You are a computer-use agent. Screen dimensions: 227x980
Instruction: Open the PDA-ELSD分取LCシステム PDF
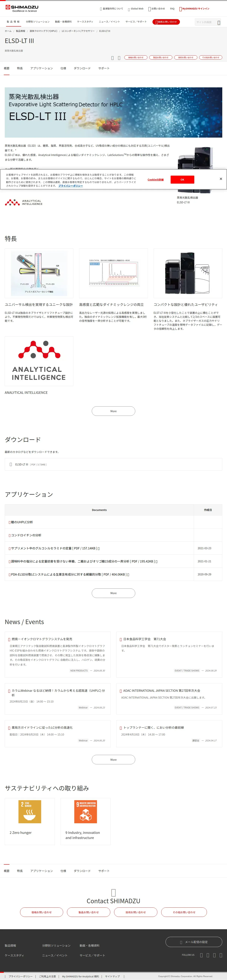[69, 574]
